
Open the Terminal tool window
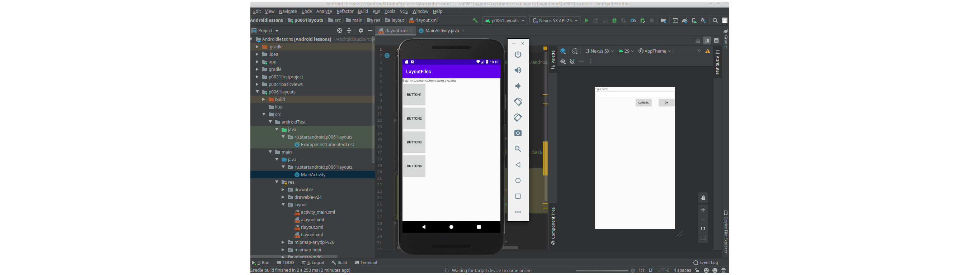pos(366,263)
